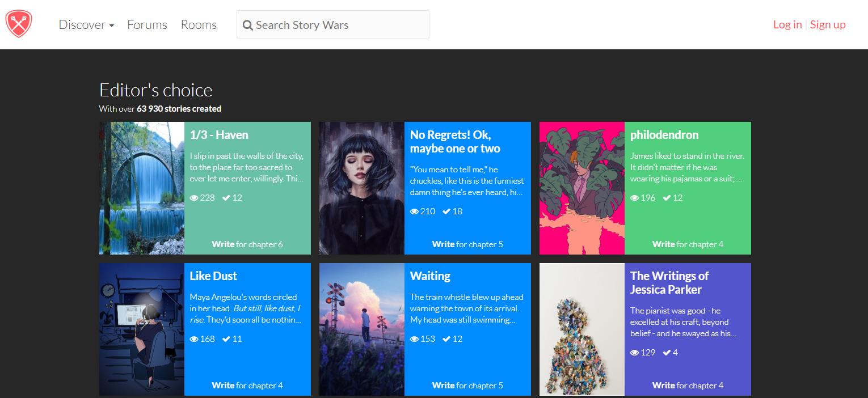This screenshot has height=398, width=868.
Task: Open the Forums page
Action: 147,24
